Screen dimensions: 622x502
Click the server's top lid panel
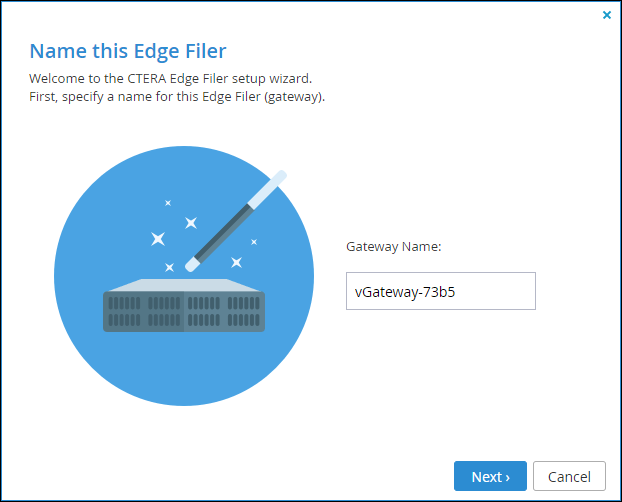coord(184,285)
